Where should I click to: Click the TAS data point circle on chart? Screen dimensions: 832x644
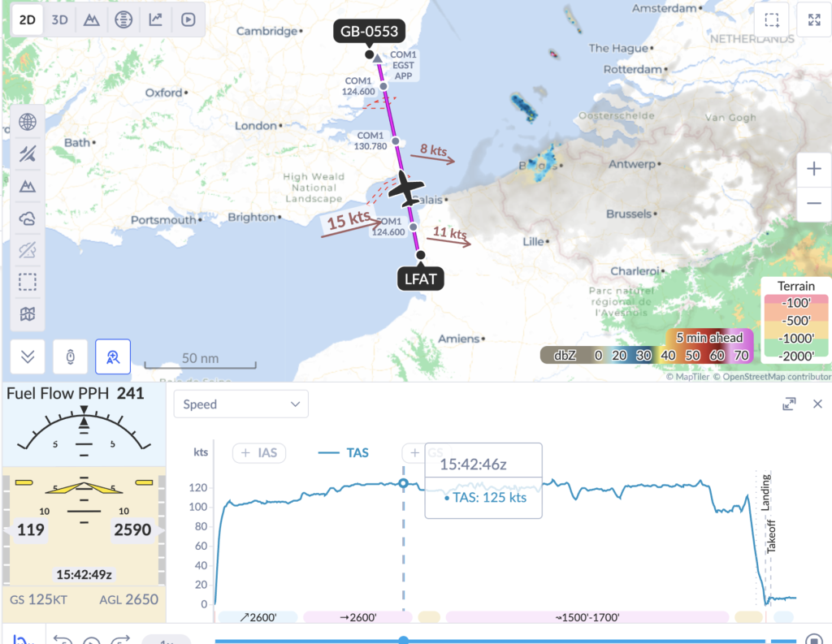pyautogui.click(x=403, y=483)
